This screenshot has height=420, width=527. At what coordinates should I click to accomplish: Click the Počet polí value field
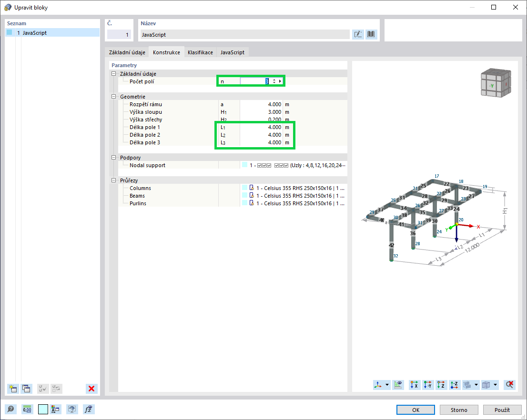pyautogui.click(x=256, y=81)
